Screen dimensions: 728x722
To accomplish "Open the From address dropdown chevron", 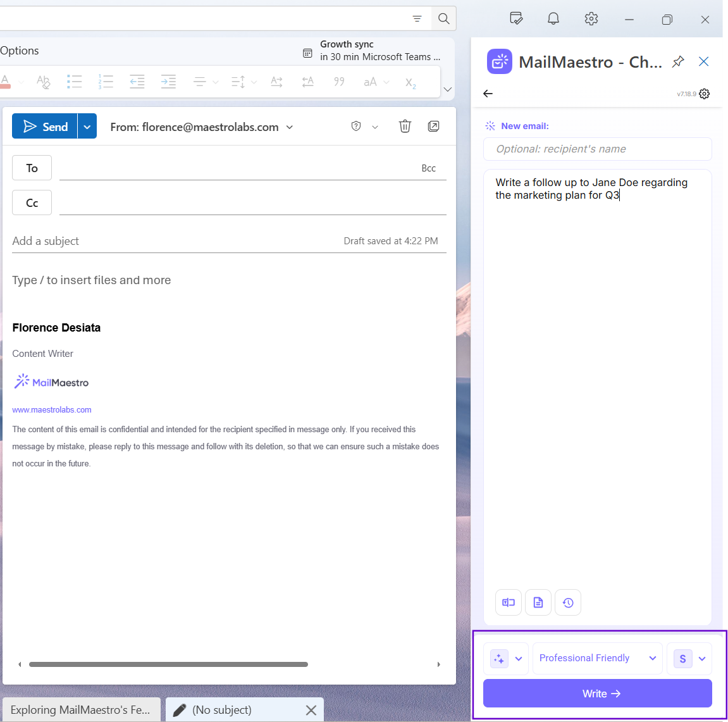I will 290,127.
